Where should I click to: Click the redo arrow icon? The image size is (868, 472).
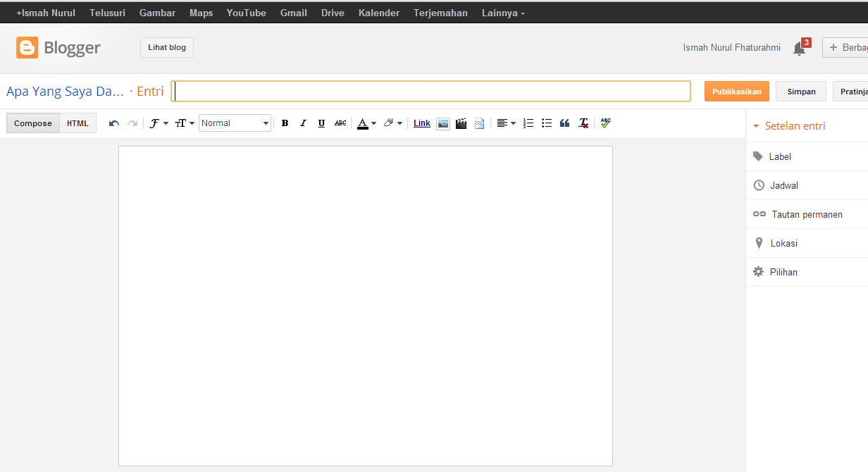[x=132, y=123]
